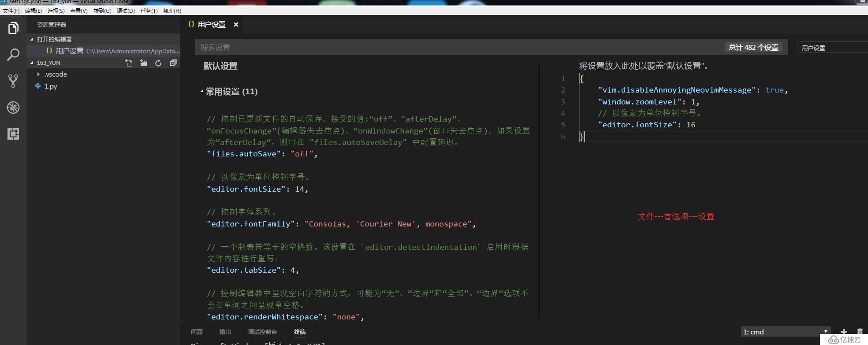
Task: Click the "editor.fontSize": 16 user setting
Action: click(x=646, y=125)
